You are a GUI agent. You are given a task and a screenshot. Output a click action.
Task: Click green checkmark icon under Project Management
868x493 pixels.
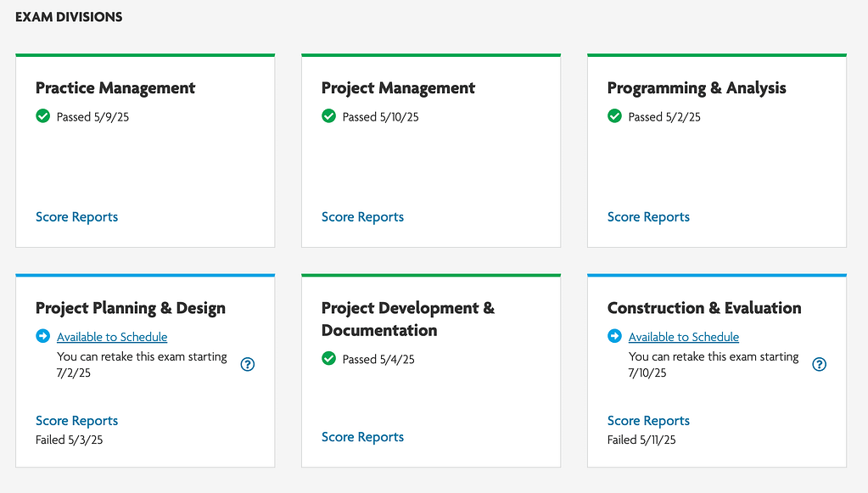pyautogui.click(x=329, y=116)
